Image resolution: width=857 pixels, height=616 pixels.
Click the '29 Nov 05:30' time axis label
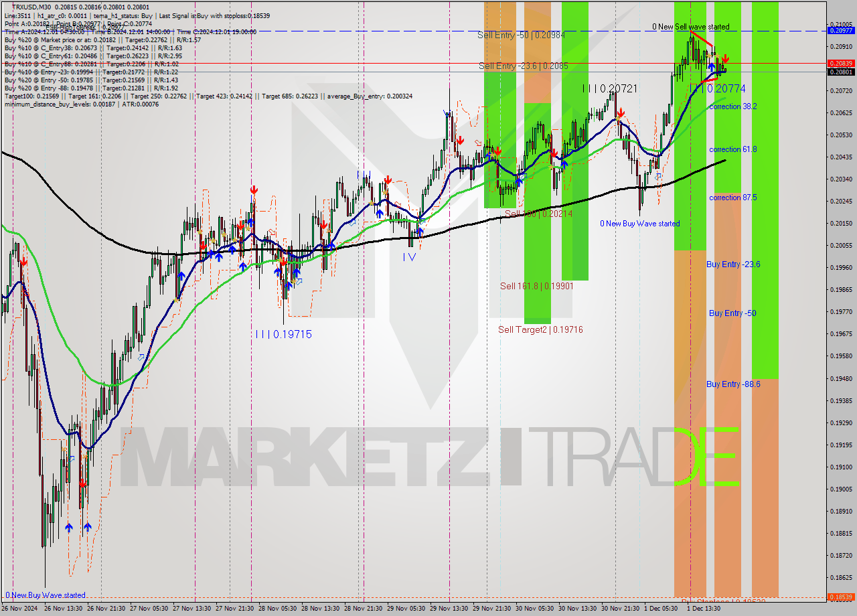406,609
